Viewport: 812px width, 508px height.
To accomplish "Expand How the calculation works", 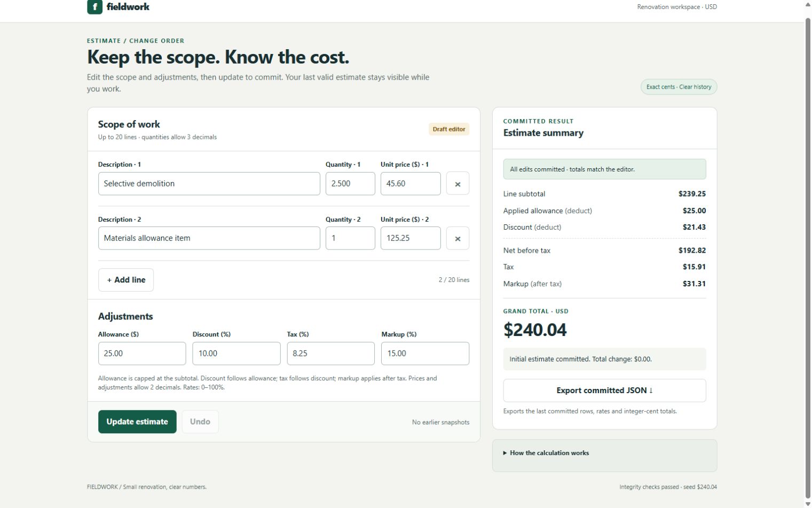I will pos(549,453).
